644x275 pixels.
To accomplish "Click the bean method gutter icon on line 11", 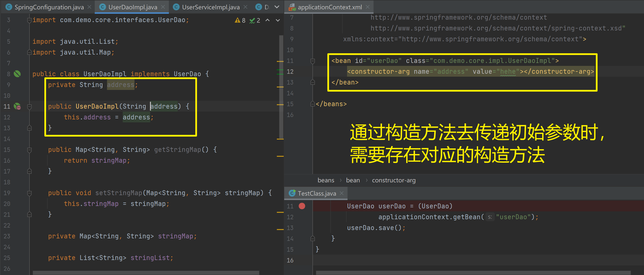I will (17, 106).
